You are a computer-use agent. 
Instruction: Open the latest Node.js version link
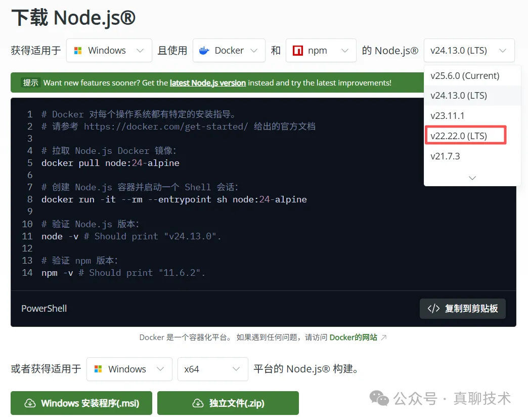[207, 82]
